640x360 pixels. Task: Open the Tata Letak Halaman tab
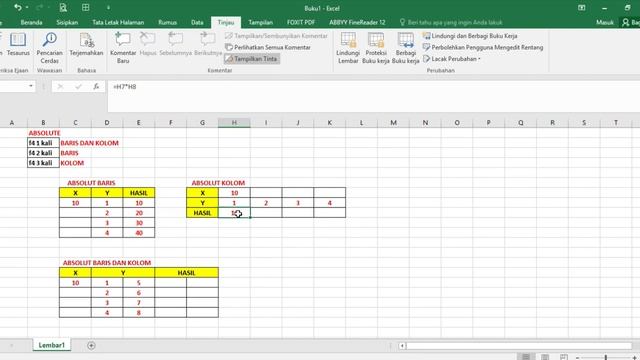click(x=118, y=22)
